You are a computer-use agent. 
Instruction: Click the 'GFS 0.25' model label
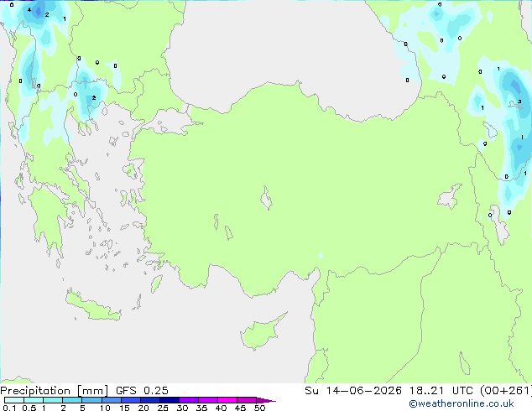(x=142, y=391)
